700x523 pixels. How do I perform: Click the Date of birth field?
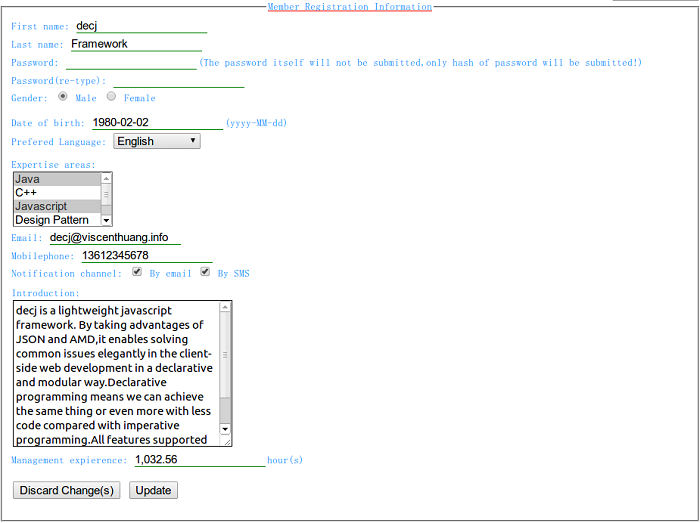pyautogui.click(x=157, y=122)
